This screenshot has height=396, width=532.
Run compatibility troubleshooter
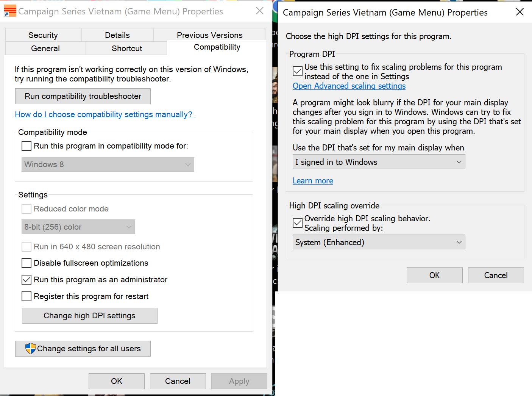(x=83, y=96)
